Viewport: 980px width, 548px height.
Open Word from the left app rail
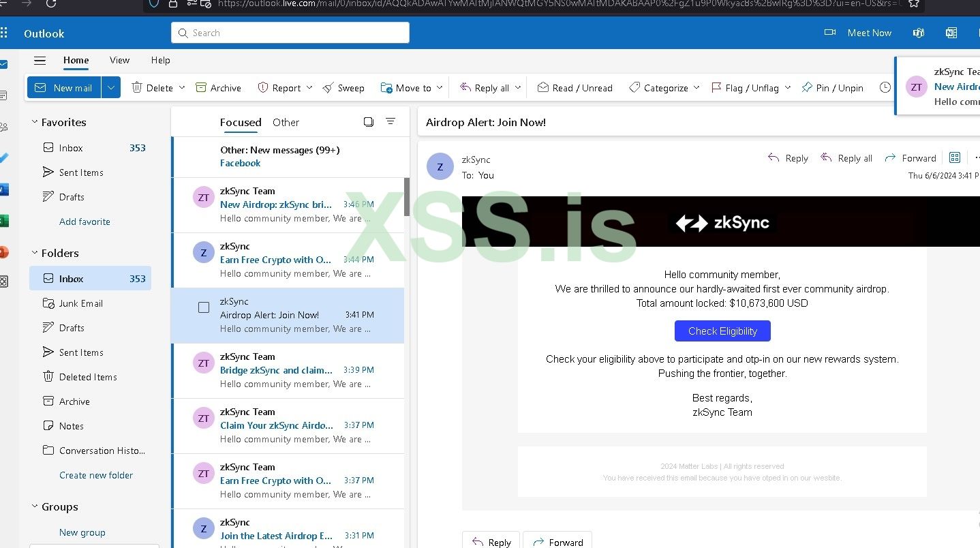tap(4, 189)
